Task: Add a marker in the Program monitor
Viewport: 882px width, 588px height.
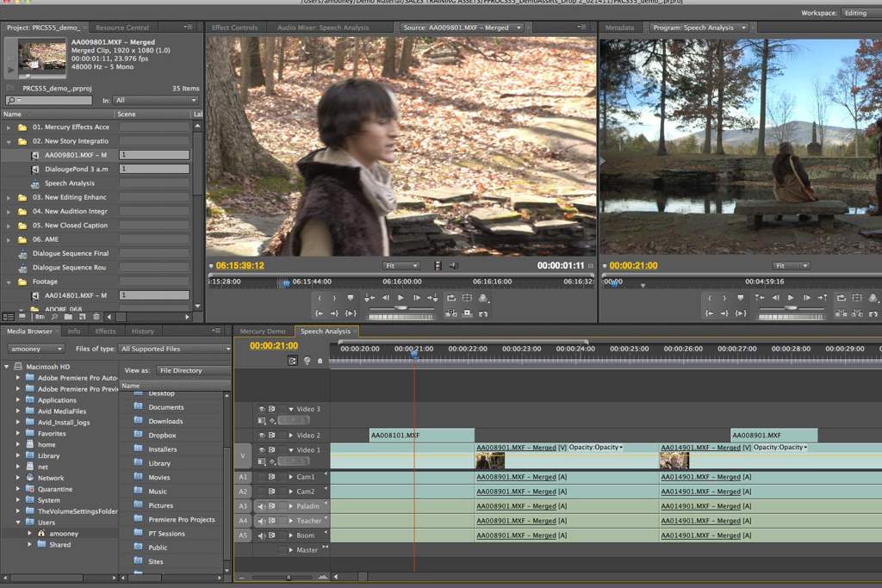Action: (x=740, y=298)
